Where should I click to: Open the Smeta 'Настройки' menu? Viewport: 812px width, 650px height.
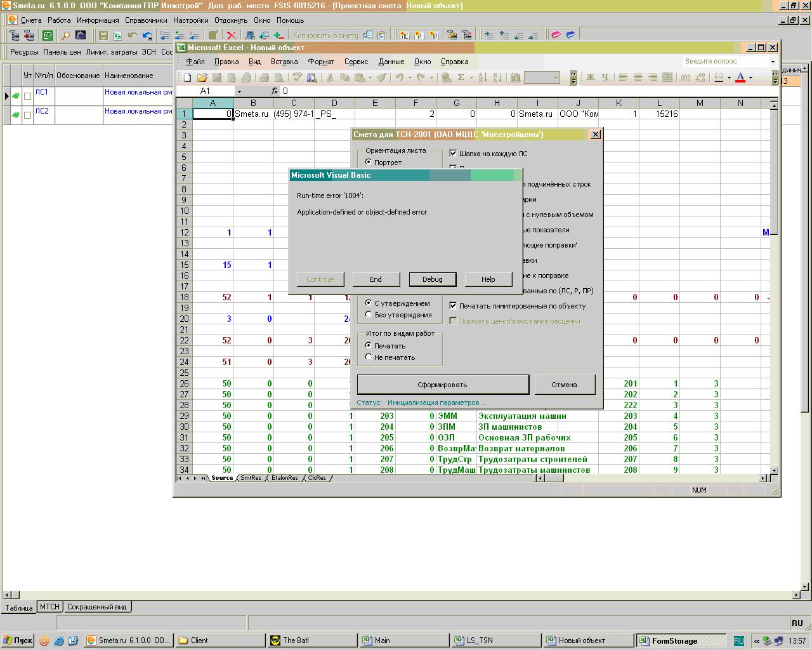190,20
